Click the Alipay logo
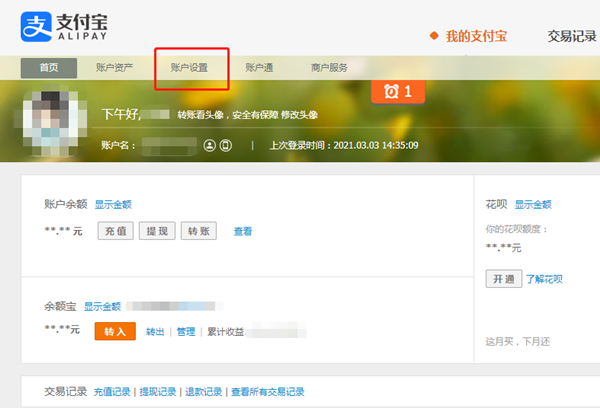 (x=64, y=26)
